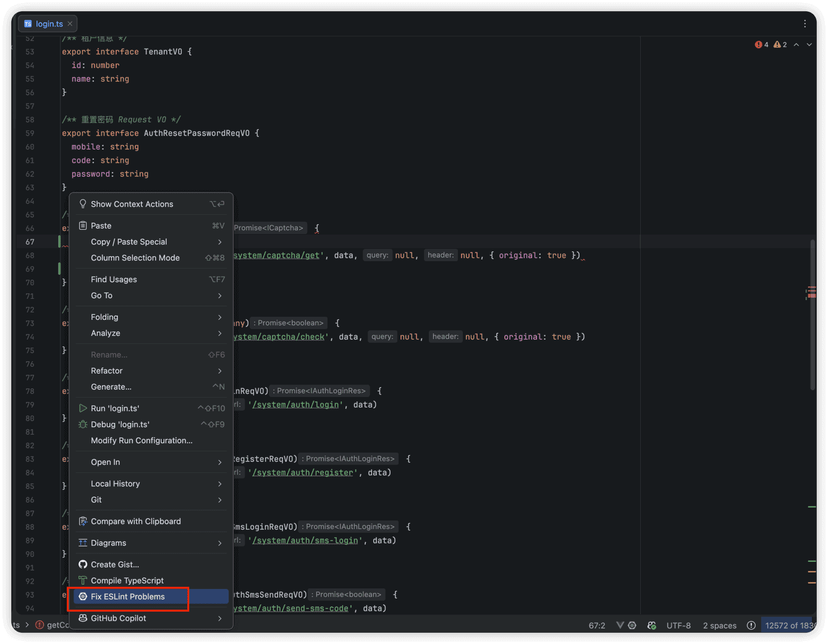Expand the Folding submenu
Screen dimensions: 828x644
[x=151, y=317]
